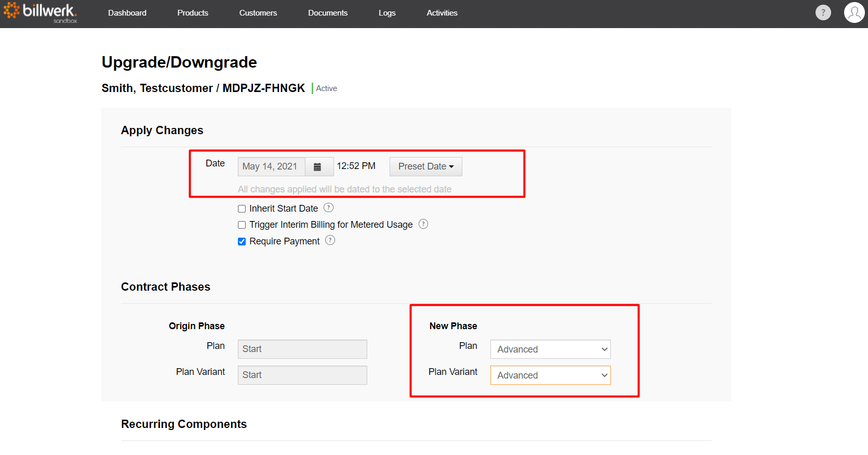Click the May 14, 2021 date field
Screen dimensions: 868x455
point(272,167)
